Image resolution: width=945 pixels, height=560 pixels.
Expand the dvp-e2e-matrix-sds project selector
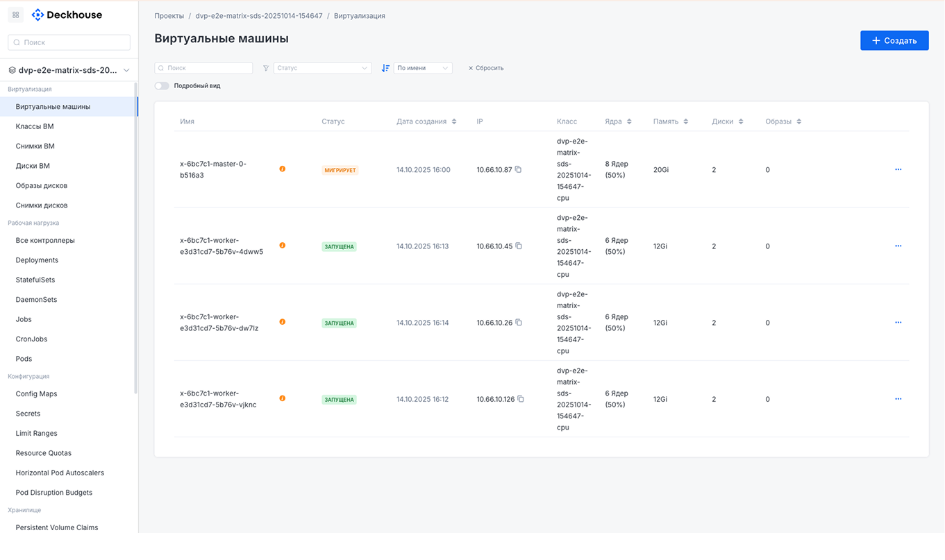click(x=69, y=70)
